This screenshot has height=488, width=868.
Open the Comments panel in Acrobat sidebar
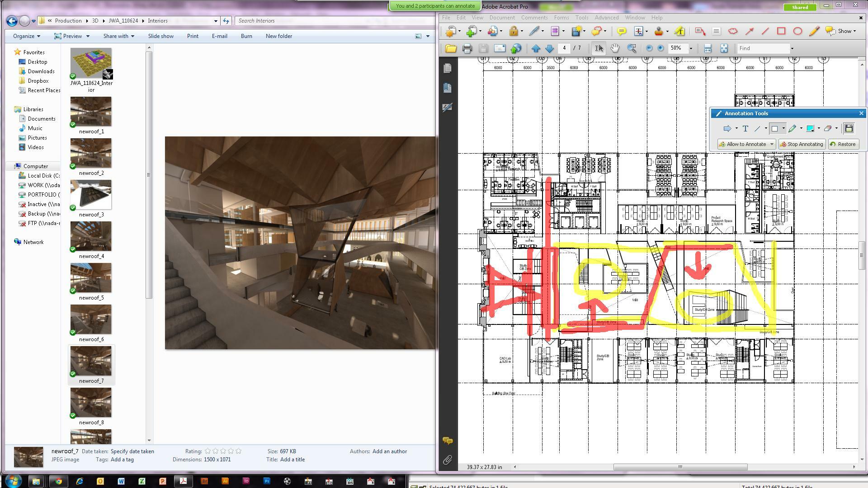(x=447, y=441)
